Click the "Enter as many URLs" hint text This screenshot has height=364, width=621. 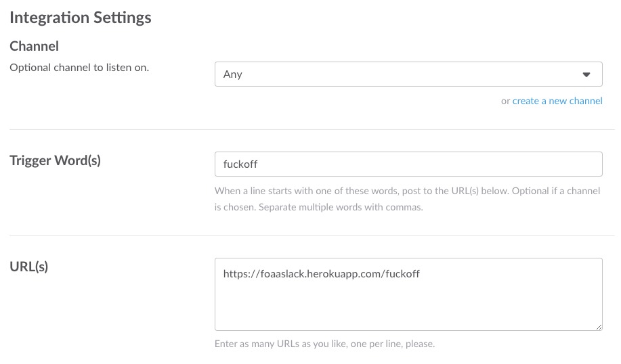pos(324,344)
